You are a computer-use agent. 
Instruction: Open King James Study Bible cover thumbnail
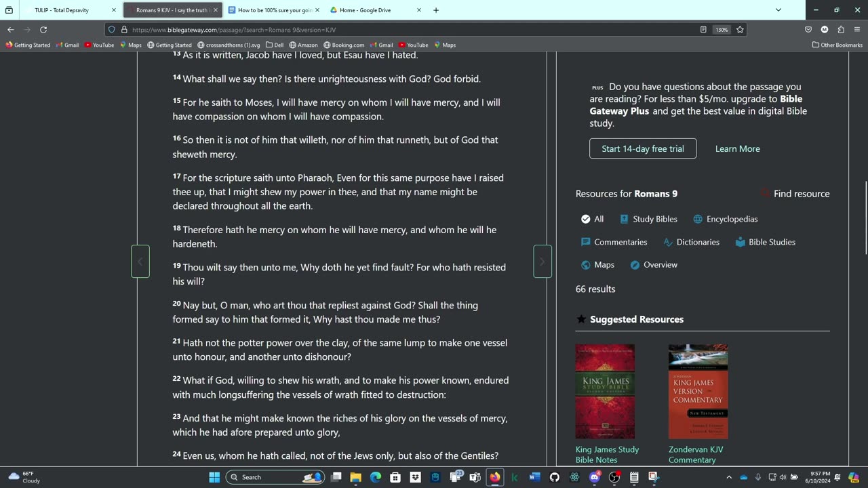[605, 391]
